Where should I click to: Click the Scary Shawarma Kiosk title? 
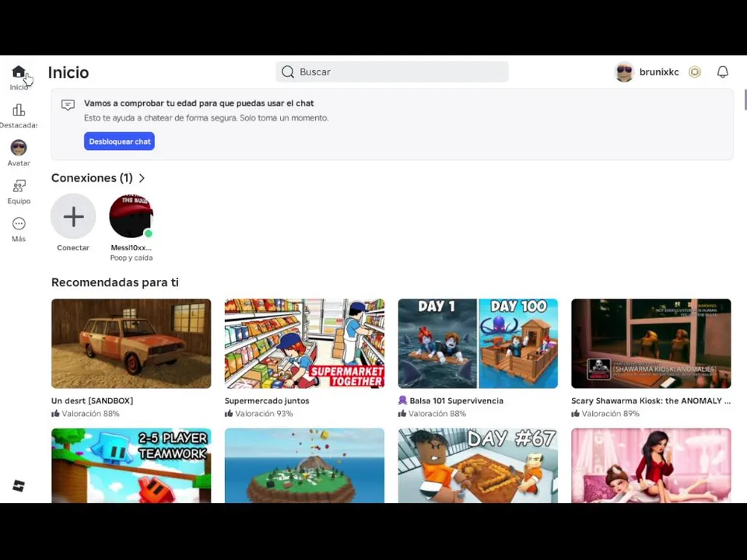coord(651,401)
